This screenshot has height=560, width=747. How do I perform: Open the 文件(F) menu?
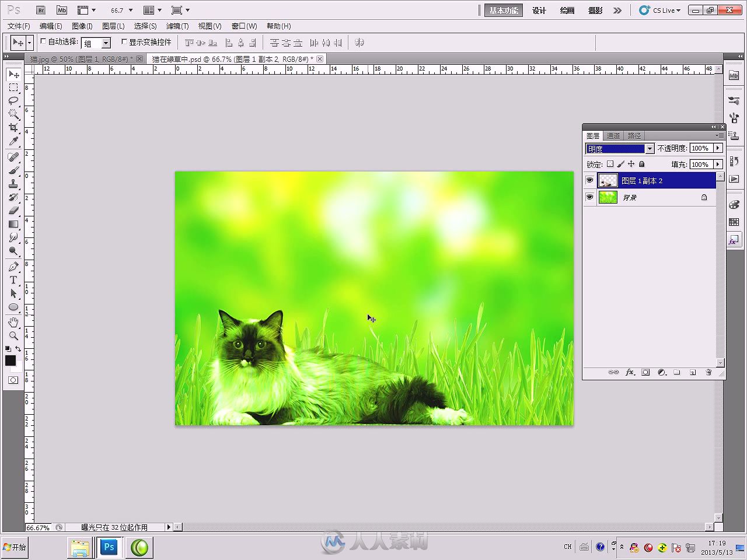(x=19, y=26)
